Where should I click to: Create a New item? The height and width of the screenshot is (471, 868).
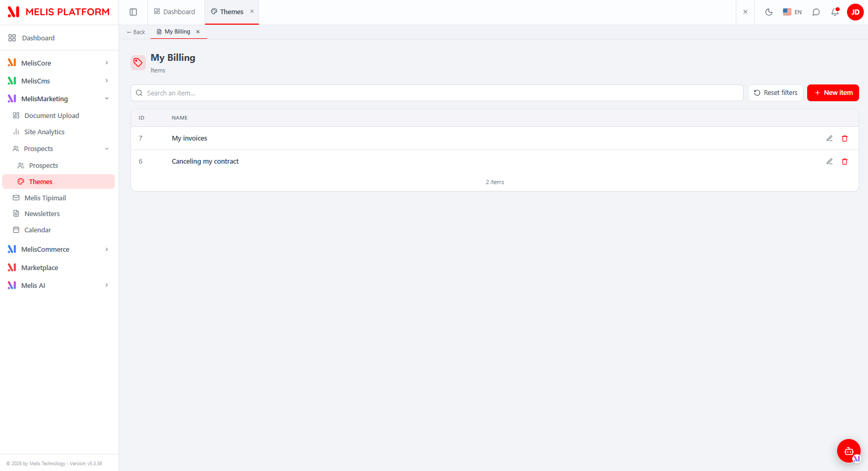tap(833, 93)
